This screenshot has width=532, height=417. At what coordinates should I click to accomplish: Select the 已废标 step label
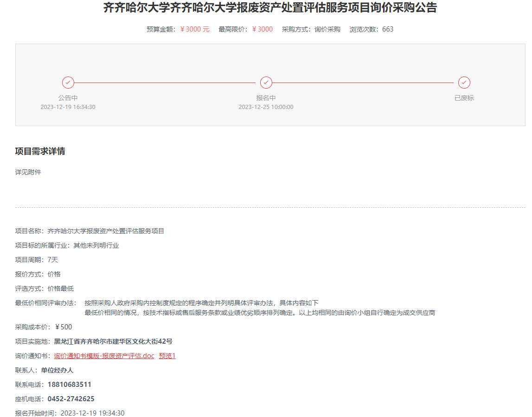point(464,98)
